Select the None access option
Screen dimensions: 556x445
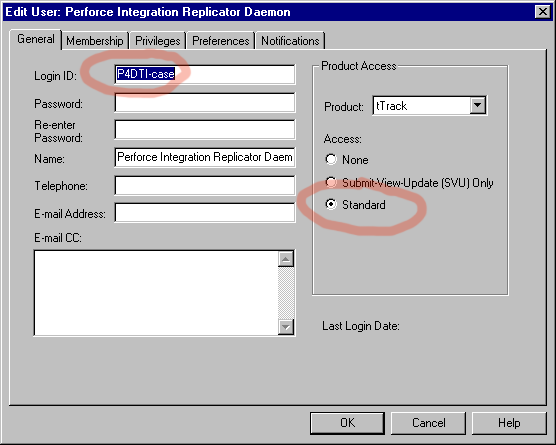347,160
